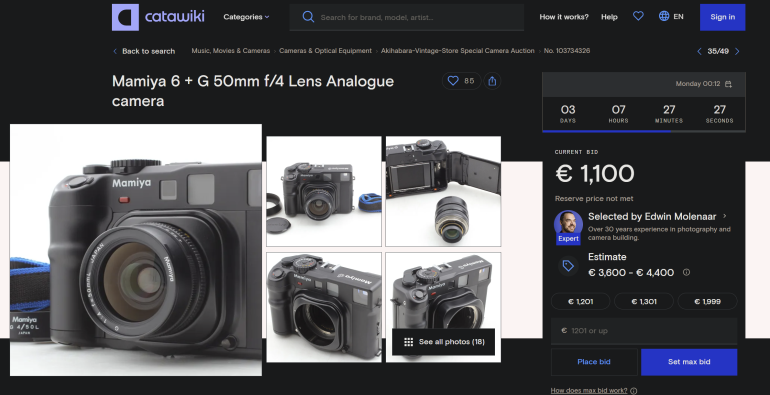Expand the Categories dropdown
The height and width of the screenshot is (395, 770).
tap(246, 17)
